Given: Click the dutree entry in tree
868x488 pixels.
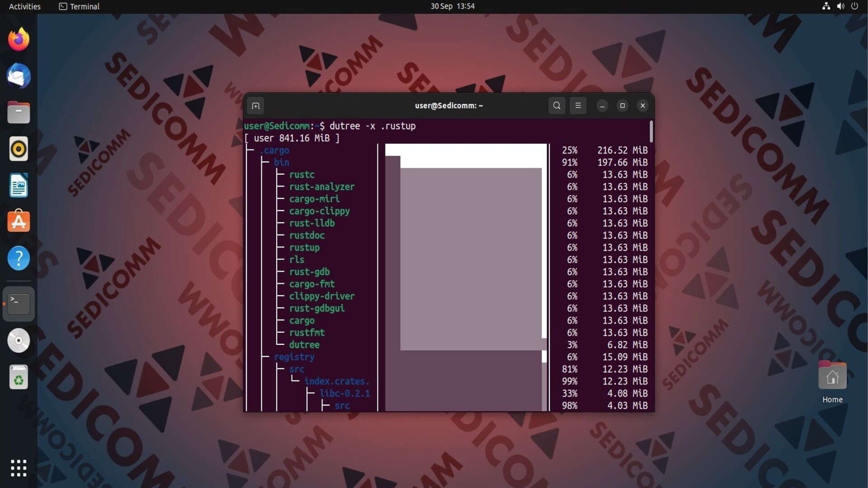Looking at the screenshot, I should pos(304,345).
